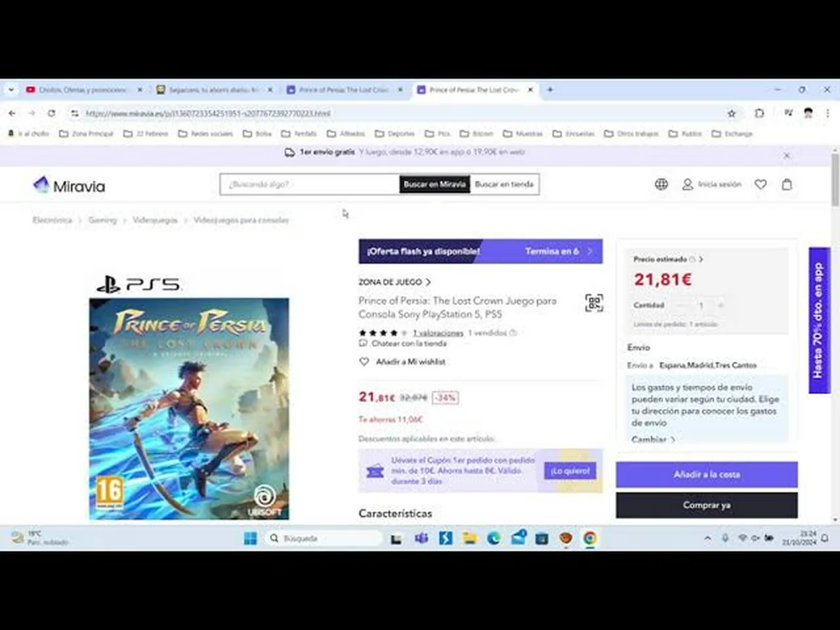This screenshot has width=840, height=630.
Task: Expand the Oferta flash banner
Action: click(x=480, y=251)
